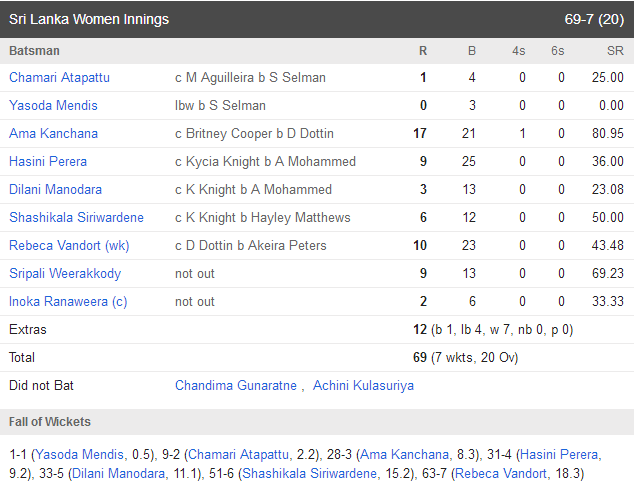635x490 pixels.
Task: Click Rebeca Vandort (wk) link
Action: 69,245
